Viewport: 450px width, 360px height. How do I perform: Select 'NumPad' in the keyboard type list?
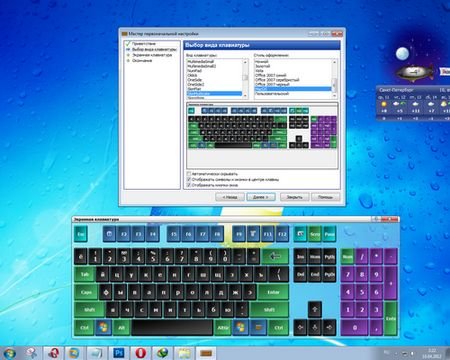[x=194, y=71]
